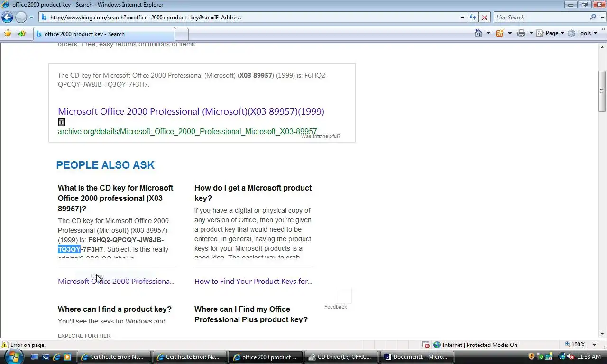
Task: Open the search provider options dropdown
Action: 601,18
